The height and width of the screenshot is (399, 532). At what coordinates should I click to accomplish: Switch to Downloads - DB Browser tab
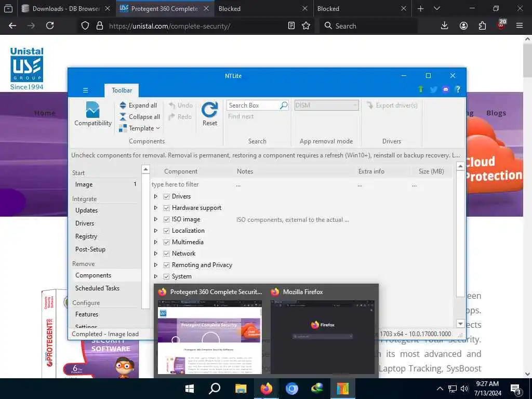click(x=66, y=8)
